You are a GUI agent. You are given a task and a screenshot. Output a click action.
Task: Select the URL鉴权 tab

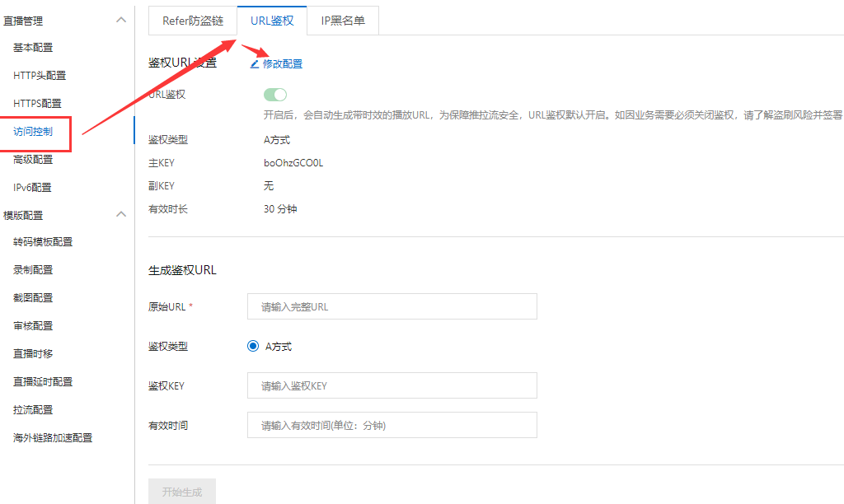[x=272, y=21]
